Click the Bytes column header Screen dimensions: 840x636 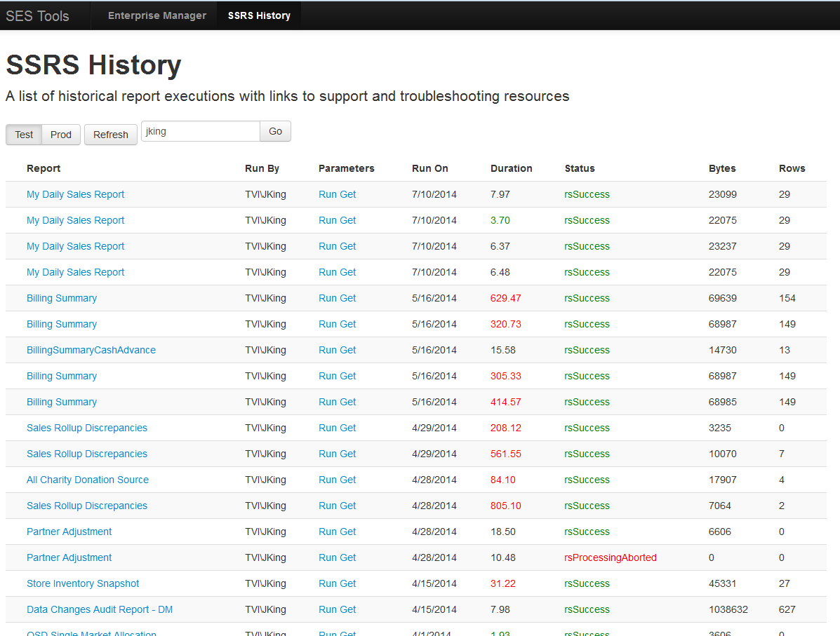click(722, 168)
